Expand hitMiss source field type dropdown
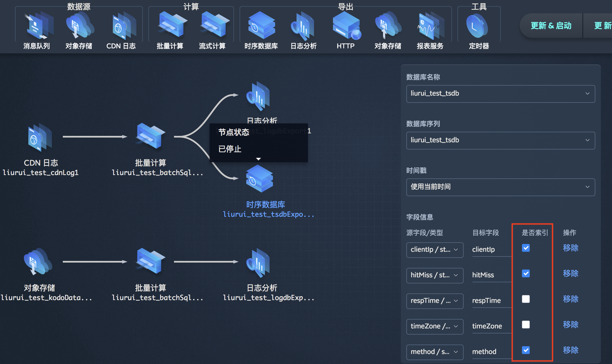Image resolution: width=612 pixels, height=364 pixels. pyautogui.click(x=435, y=275)
